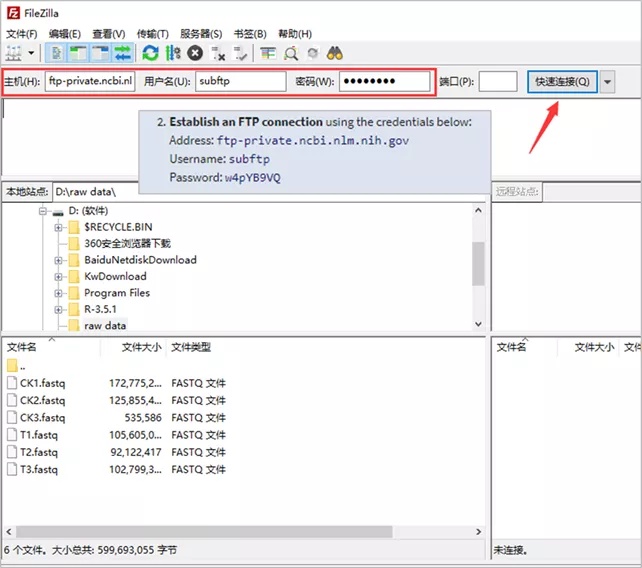Viewport: 642px width, 568px height.
Task: Expand the R-3.5.1 folder
Action: 58,310
